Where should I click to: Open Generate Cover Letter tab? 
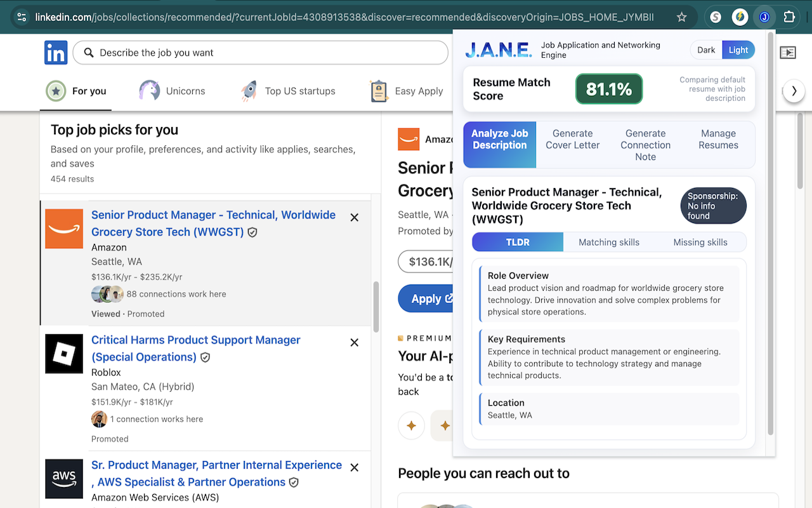(573, 145)
